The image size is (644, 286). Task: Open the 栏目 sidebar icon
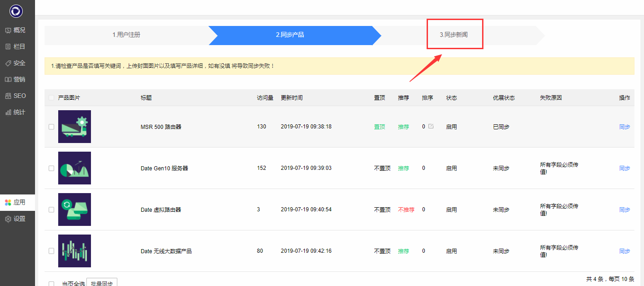8,47
